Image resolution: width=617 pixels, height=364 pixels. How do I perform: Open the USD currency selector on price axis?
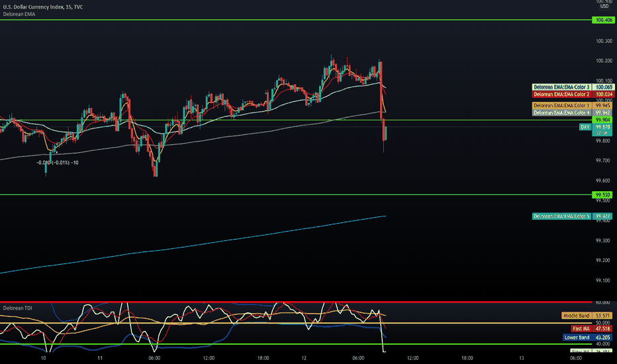pyautogui.click(x=604, y=7)
